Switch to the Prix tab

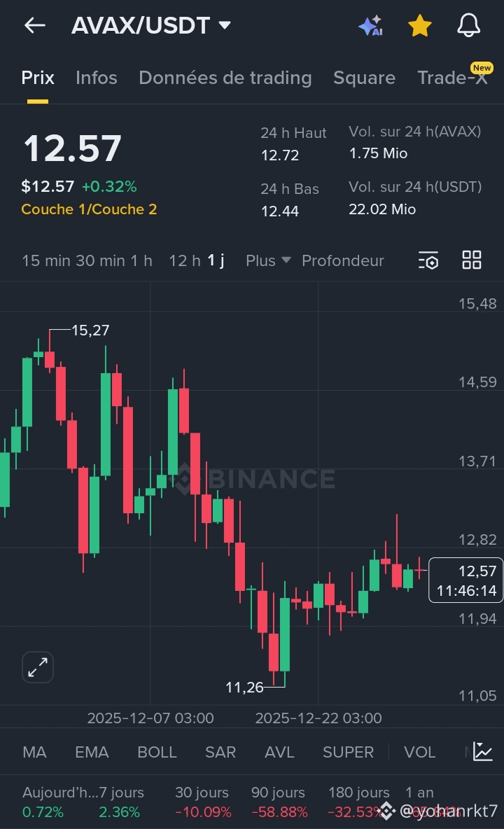[x=38, y=78]
